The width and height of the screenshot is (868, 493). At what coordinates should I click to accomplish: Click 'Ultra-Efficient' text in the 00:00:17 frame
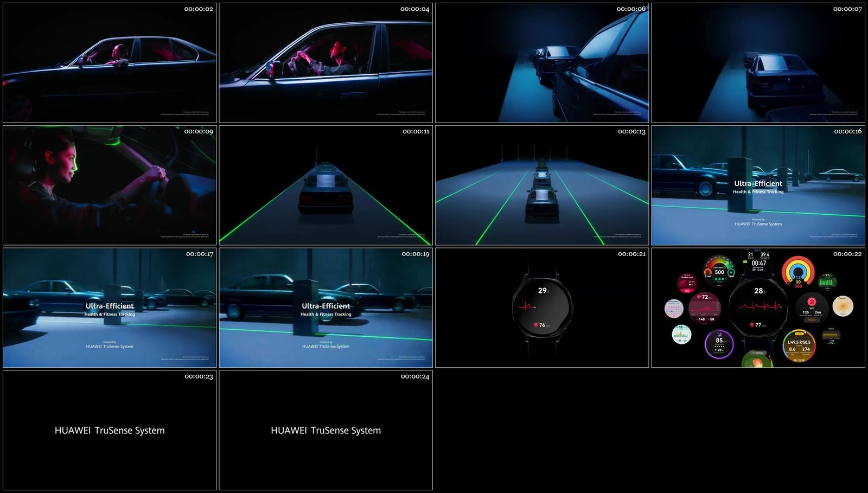click(110, 306)
